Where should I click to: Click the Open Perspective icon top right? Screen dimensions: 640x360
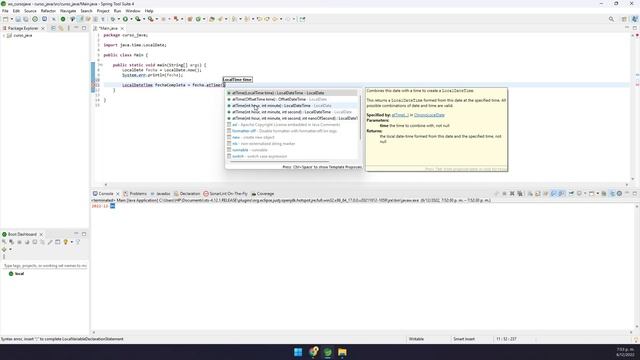(624, 19)
